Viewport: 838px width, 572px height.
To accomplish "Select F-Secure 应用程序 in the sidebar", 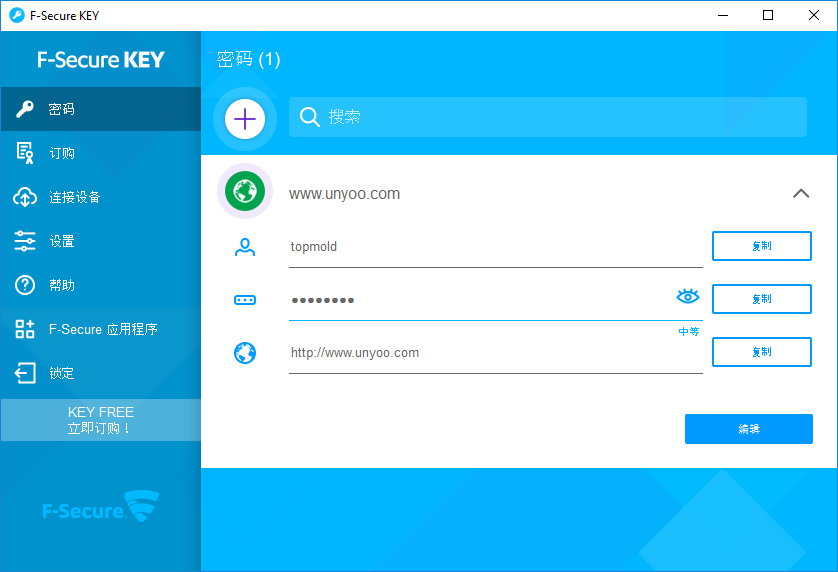I will coord(100,329).
